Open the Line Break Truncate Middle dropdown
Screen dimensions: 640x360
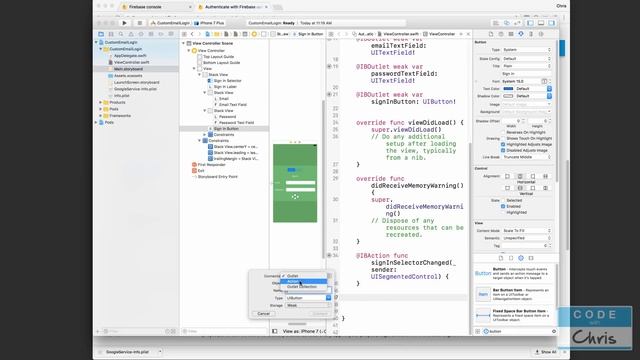527,157
